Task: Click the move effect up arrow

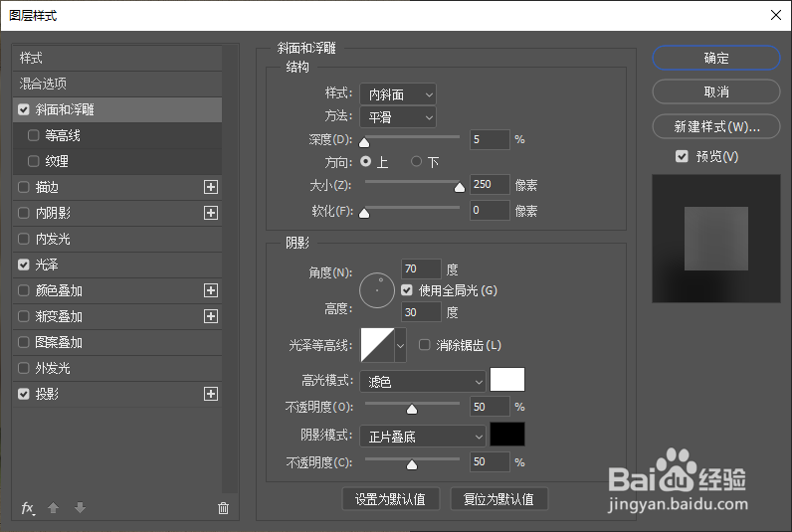Action: click(53, 507)
